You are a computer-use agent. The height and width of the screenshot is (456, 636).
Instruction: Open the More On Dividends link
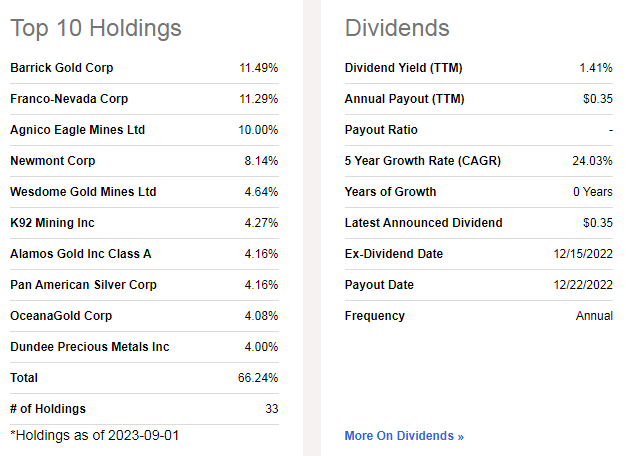pyautogui.click(x=404, y=436)
